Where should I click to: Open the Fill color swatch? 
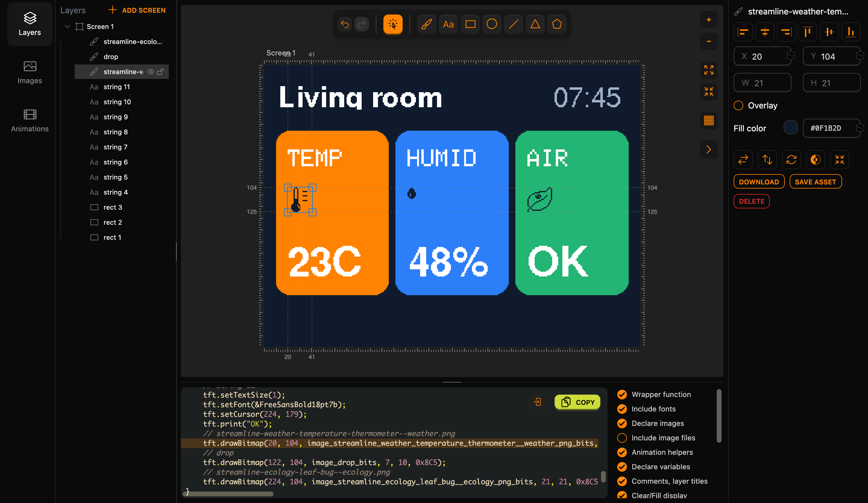(791, 128)
